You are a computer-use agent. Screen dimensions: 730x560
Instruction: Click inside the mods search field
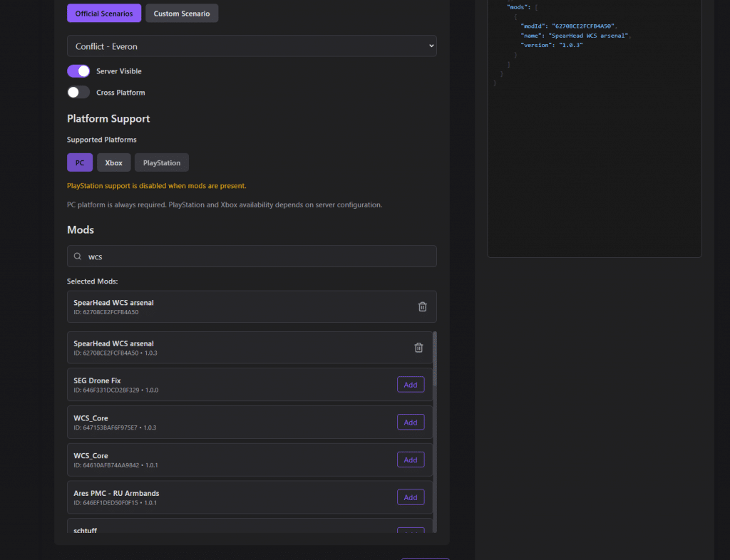point(214,256)
